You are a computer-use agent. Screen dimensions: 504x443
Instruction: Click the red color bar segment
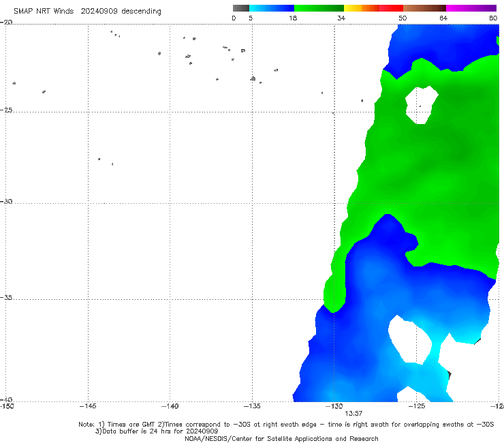tap(391, 8)
